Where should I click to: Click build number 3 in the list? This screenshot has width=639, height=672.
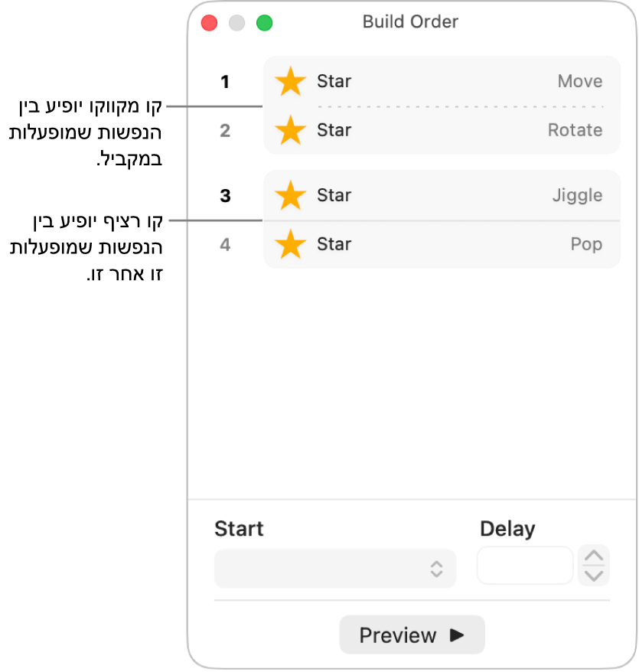tap(226, 195)
